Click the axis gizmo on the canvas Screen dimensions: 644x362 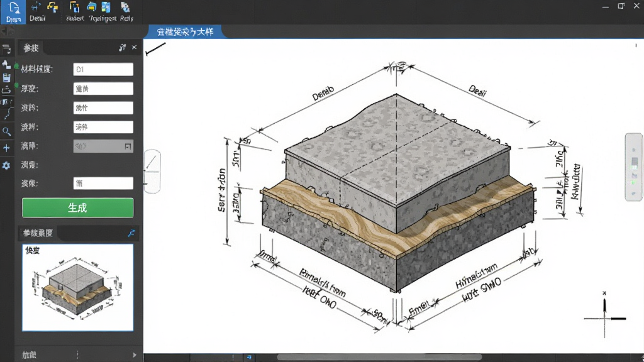(605, 315)
